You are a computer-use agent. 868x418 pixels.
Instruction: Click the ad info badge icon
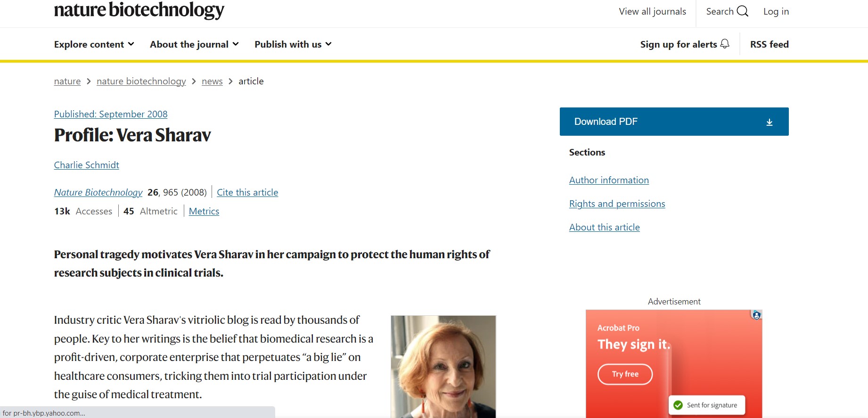click(756, 315)
